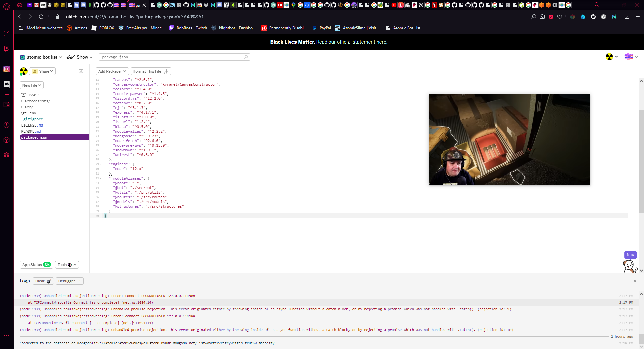Open the Add Package dropdown
644x349 pixels.
coord(112,71)
